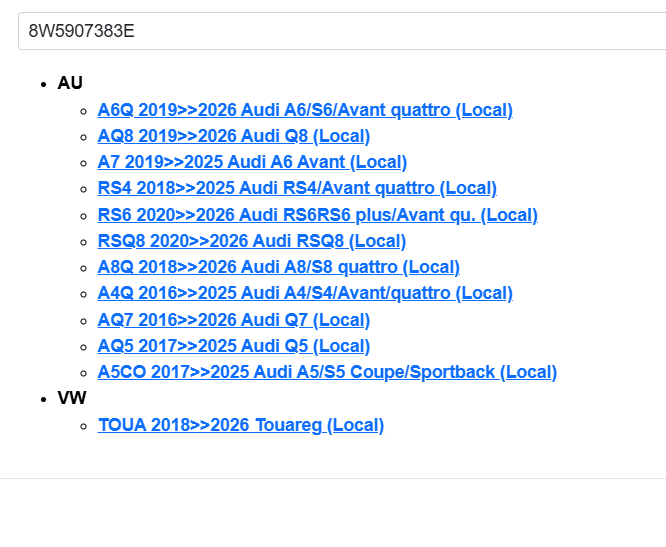Select the A8Q Audi A8/S8 quattro link
Screen dimensions: 666x547
click(x=278, y=267)
